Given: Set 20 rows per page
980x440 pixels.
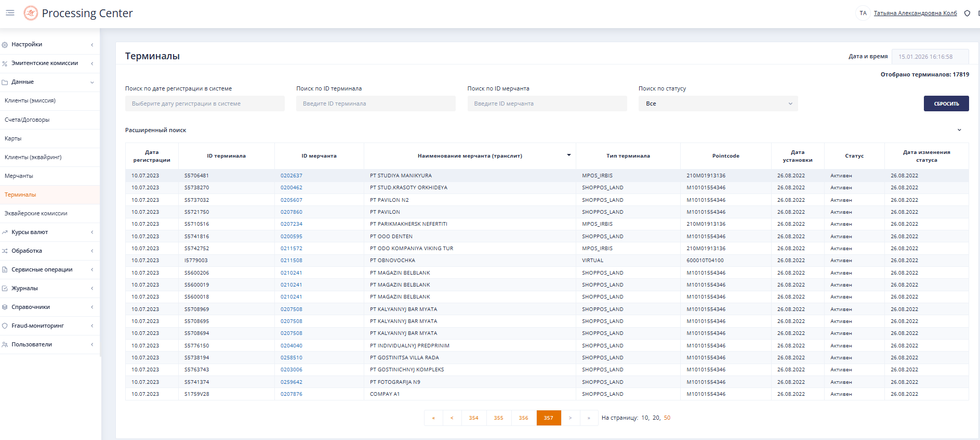Looking at the screenshot, I should (656, 418).
